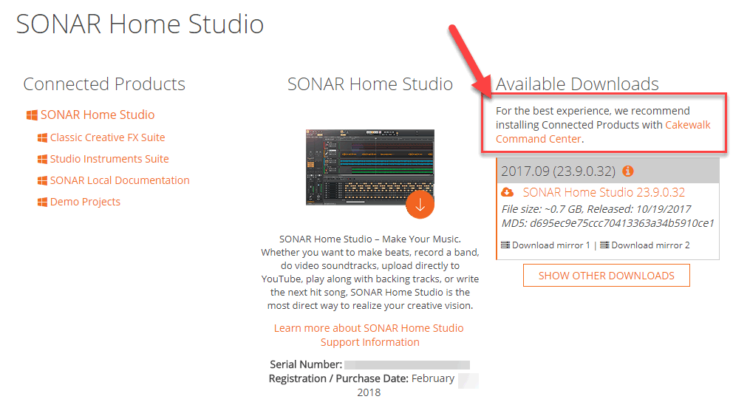The width and height of the screenshot is (750, 402).
Task: Open Learn more about SONAR Home Studio
Action: click(368, 328)
